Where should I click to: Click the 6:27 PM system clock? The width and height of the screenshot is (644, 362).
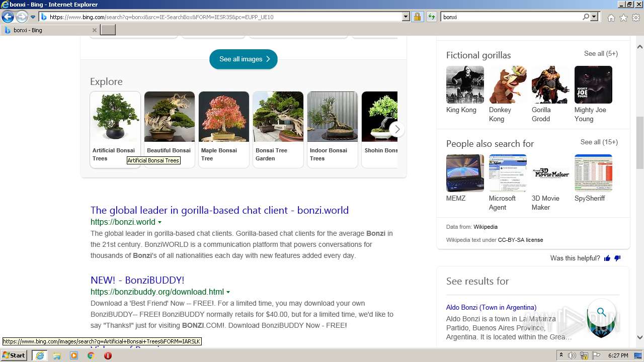pyautogui.click(x=618, y=355)
